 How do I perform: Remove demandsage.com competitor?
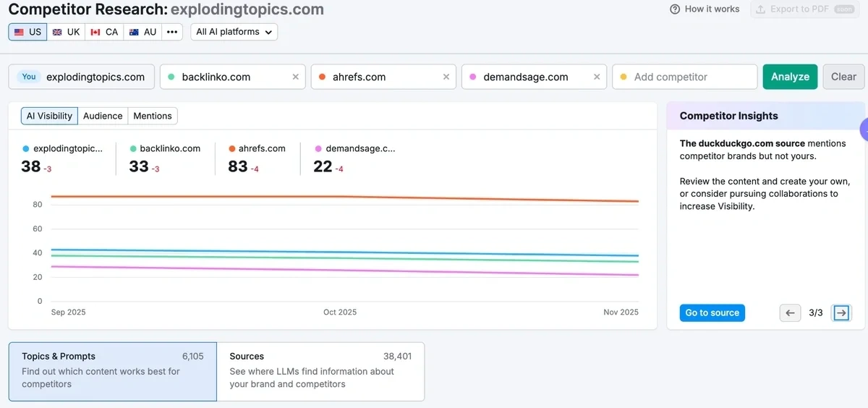click(x=597, y=77)
